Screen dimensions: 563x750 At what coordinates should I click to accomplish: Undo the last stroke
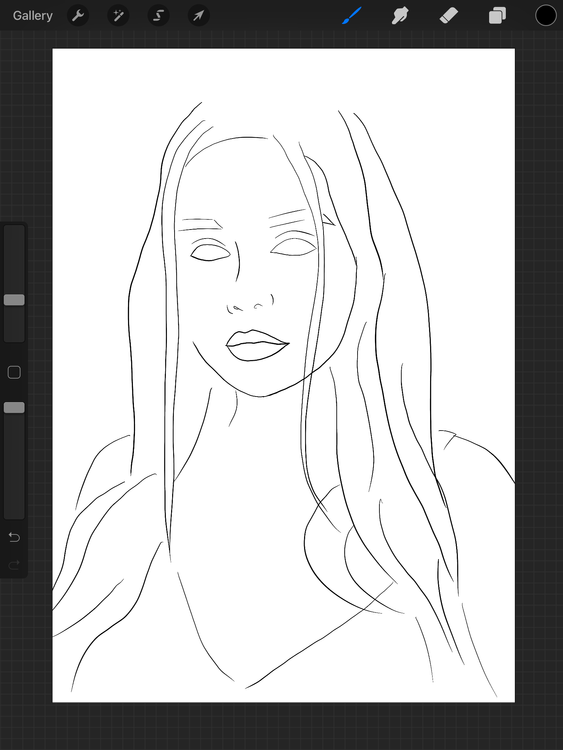pyautogui.click(x=14, y=538)
